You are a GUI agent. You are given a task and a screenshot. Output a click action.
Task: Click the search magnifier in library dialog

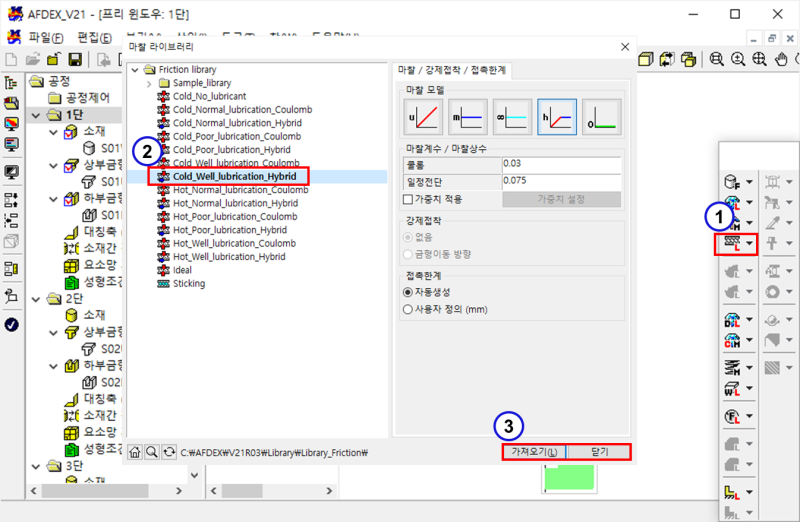coord(151,452)
